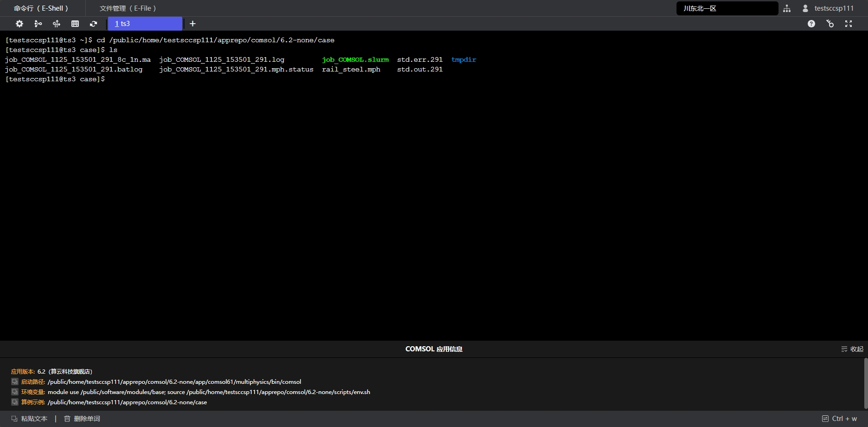Click std.out.291 file name
The image size is (868, 427).
(420, 69)
